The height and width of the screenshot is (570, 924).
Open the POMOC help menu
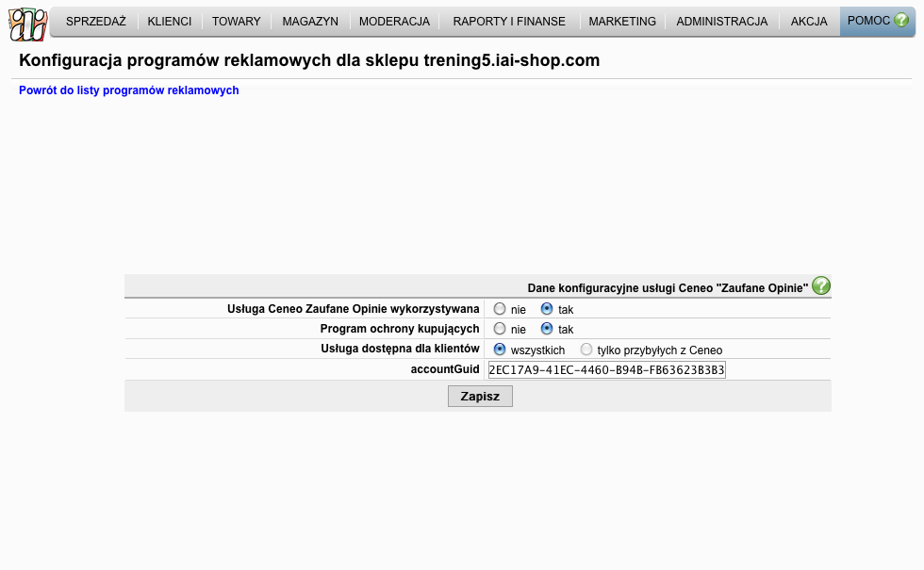[878, 21]
